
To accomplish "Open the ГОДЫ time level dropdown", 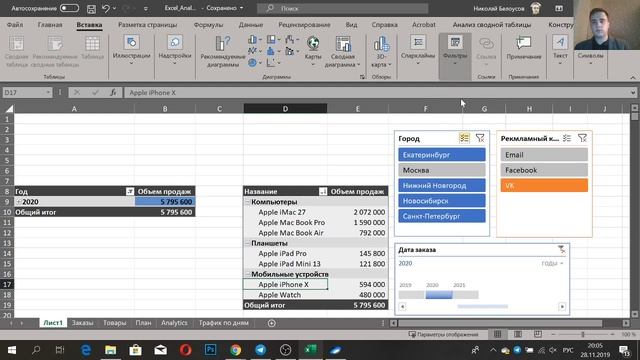I will (x=552, y=264).
